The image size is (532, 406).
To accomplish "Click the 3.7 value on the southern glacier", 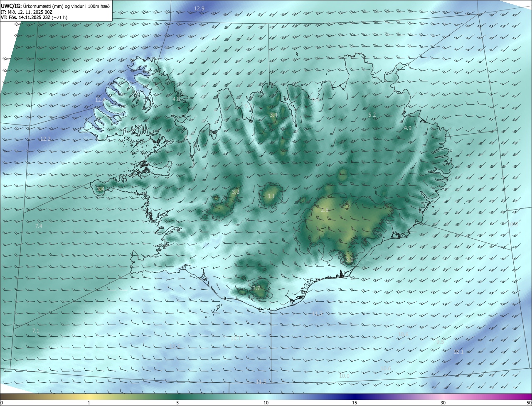I will tap(256, 288).
